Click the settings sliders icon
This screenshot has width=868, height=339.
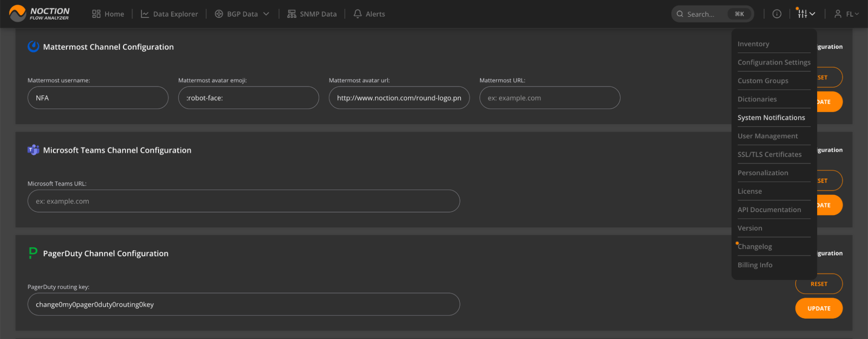[802, 14]
